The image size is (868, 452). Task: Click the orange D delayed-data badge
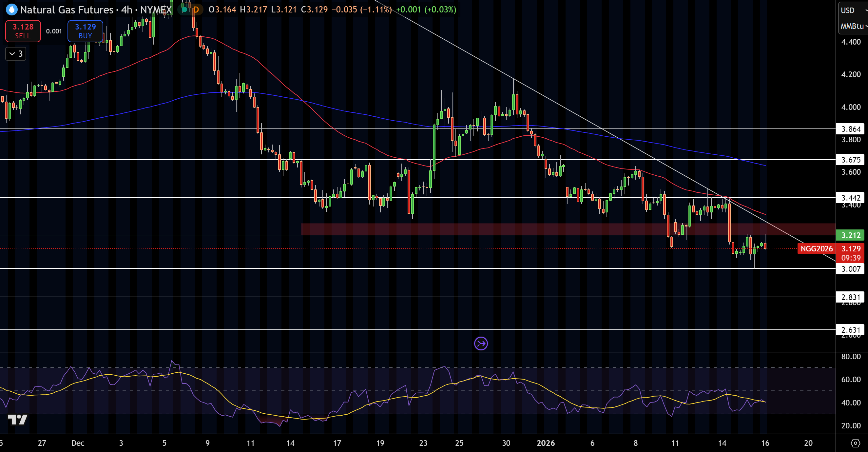click(196, 10)
